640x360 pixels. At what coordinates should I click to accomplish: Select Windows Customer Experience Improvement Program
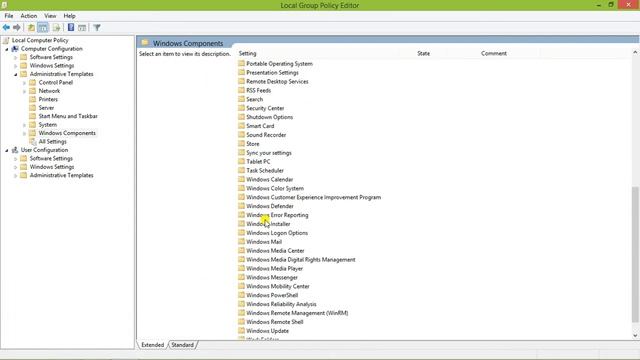coord(313,197)
